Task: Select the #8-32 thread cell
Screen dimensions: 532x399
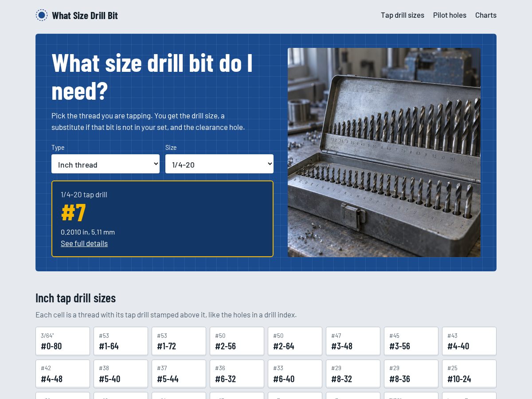Action: 353,374
